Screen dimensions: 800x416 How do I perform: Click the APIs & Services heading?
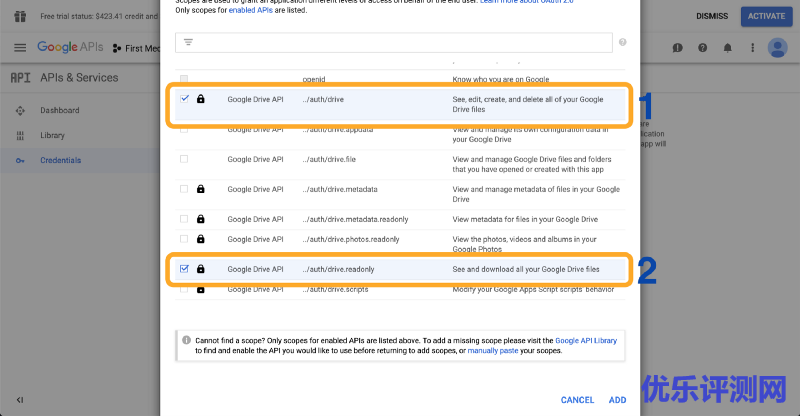[79, 78]
